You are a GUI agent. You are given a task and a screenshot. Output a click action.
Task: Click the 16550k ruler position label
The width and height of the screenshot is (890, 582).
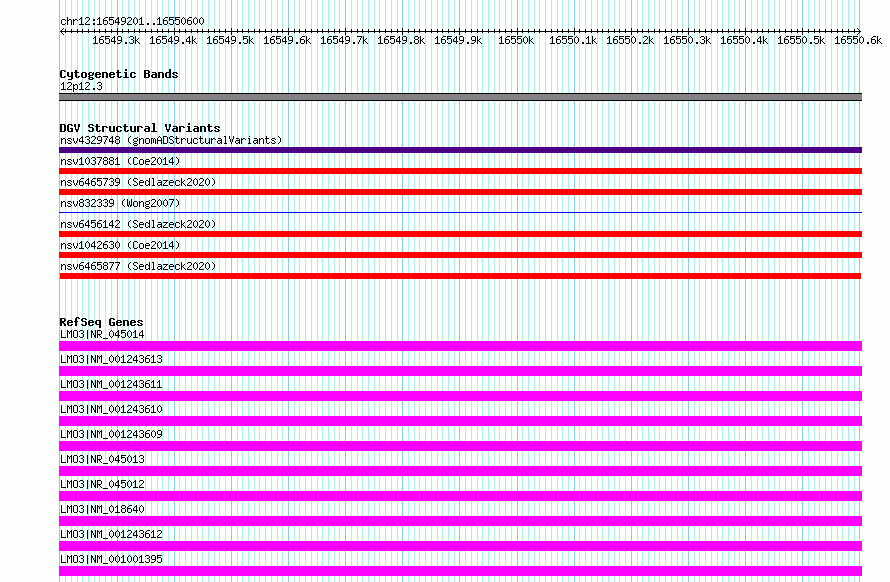click(x=516, y=40)
